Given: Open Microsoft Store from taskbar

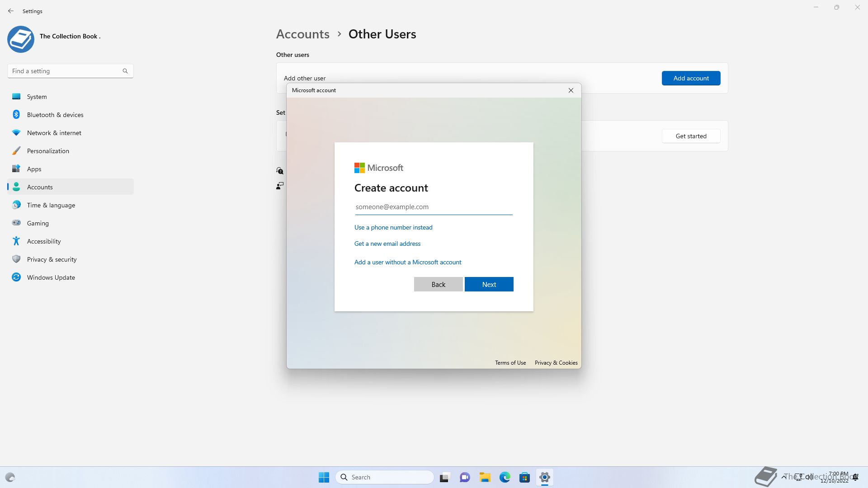Looking at the screenshot, I should click(x=525, y=477).
